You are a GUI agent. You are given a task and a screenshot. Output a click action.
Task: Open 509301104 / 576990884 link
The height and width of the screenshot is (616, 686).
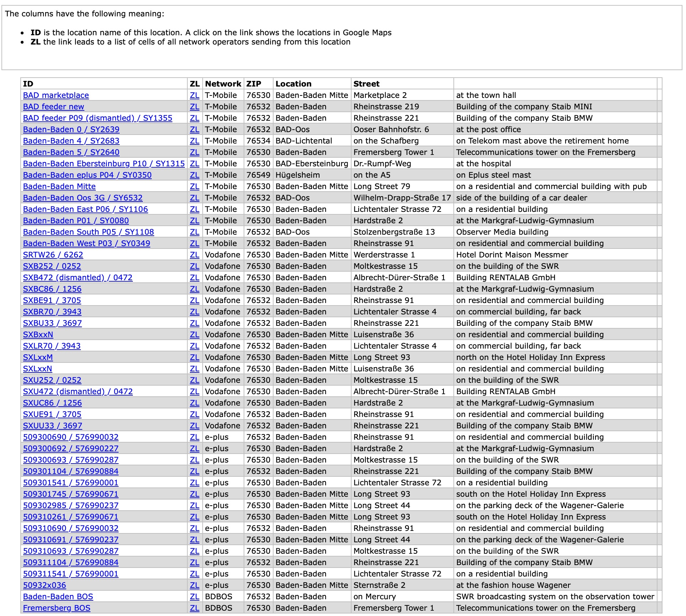pos(71,471)
